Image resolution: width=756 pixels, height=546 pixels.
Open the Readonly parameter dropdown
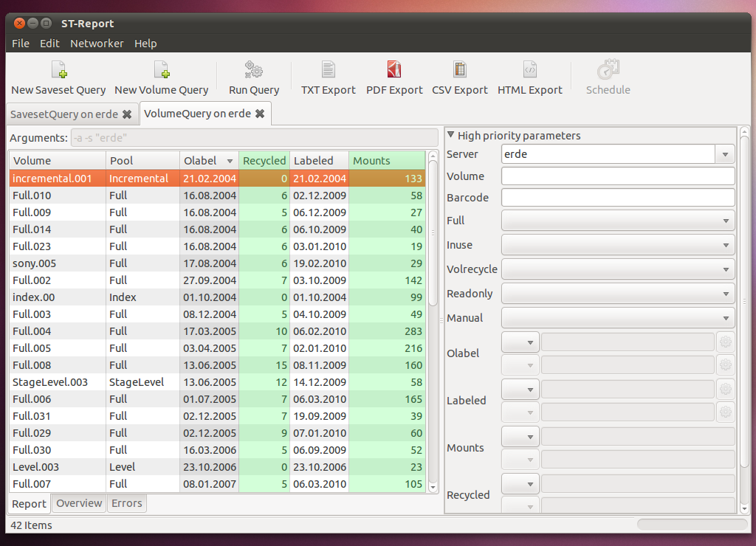click(x=618, y=294)
